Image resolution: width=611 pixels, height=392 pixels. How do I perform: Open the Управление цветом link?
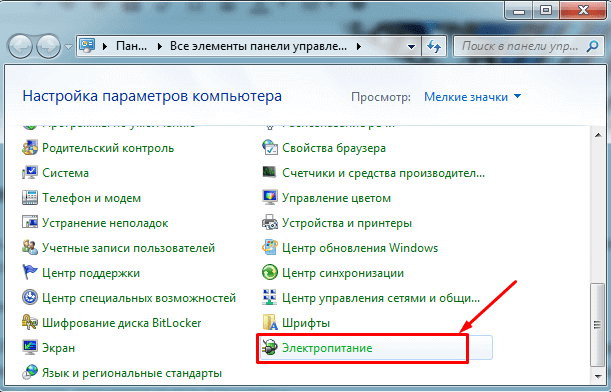(336, 198)
